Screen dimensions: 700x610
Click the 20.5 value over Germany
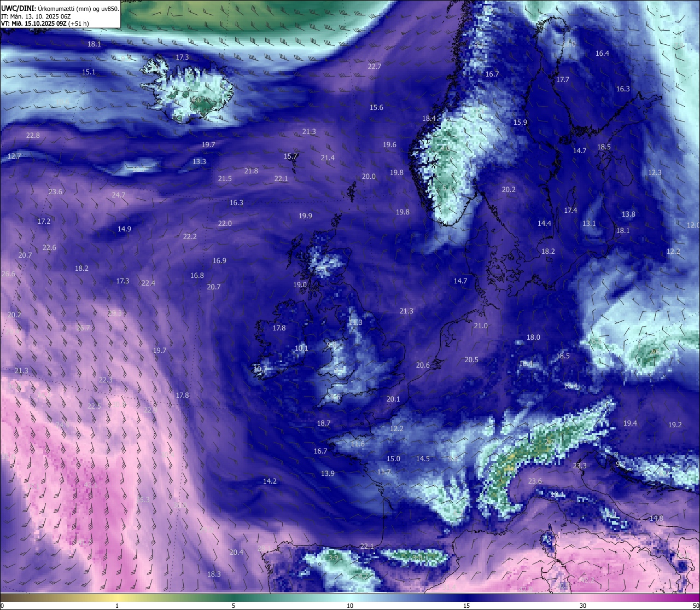tap(471, 360)
